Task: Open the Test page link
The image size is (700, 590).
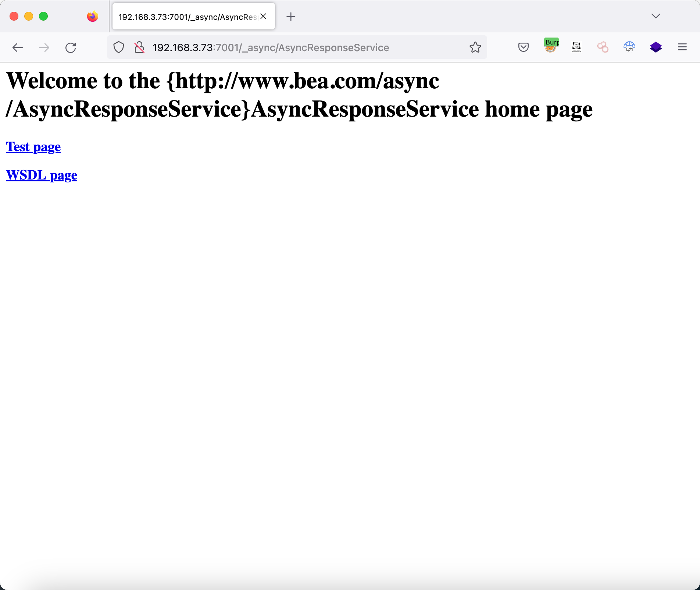Action: click(x=33, y=147)
